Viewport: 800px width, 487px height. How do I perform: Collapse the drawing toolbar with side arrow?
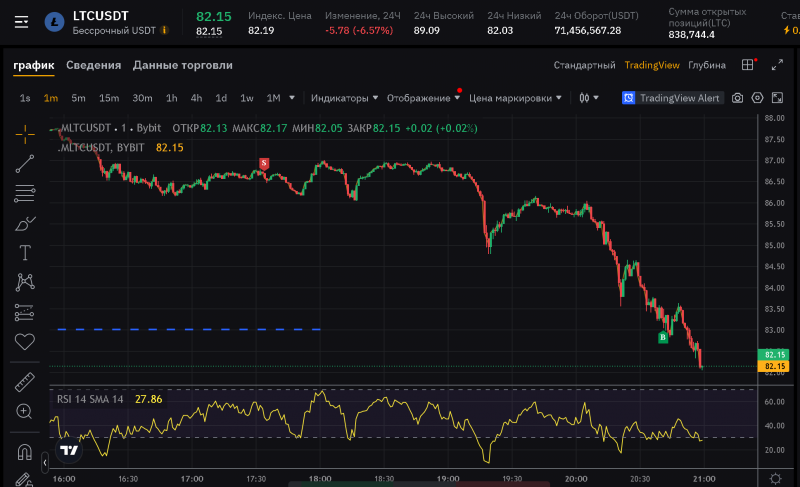[45, 463]
